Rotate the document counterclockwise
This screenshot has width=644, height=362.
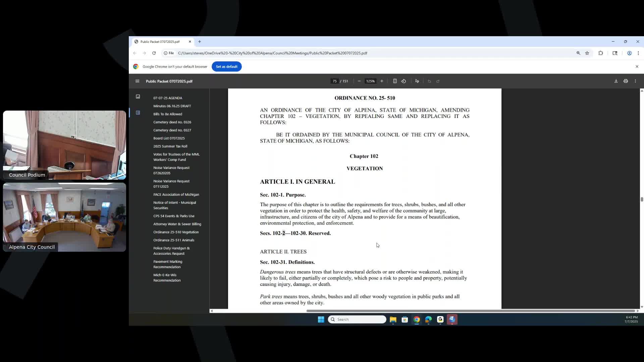click(x=404, y=81)
